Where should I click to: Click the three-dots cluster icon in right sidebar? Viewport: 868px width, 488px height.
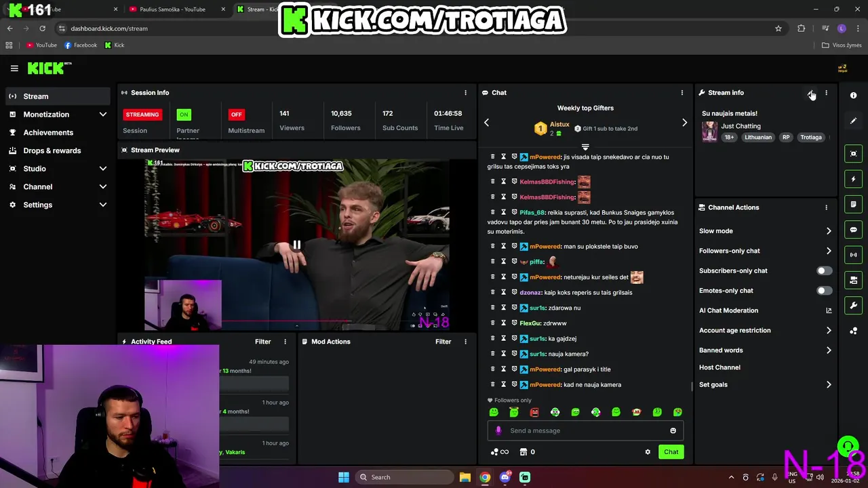pos(854,331)
